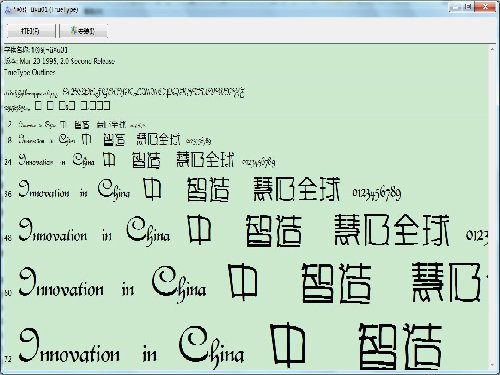Click the size 48 'Innovation in China' sample
Image resolution: width=500 pixels, height=375 pixels.
pyautogui.click(x=94, y=231)
